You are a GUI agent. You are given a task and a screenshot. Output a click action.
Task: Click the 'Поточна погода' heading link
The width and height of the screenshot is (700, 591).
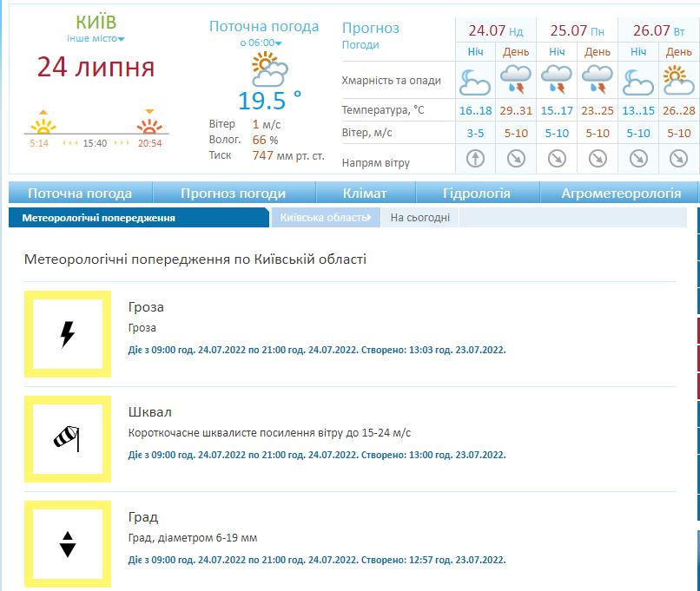pos(264,26)
